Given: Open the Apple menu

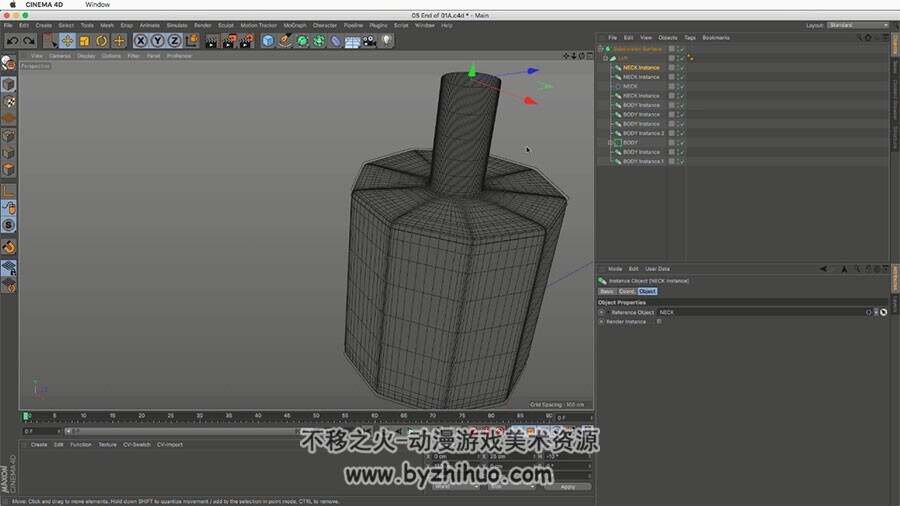Looking at the screenshot, I should [x=13, y=5].
